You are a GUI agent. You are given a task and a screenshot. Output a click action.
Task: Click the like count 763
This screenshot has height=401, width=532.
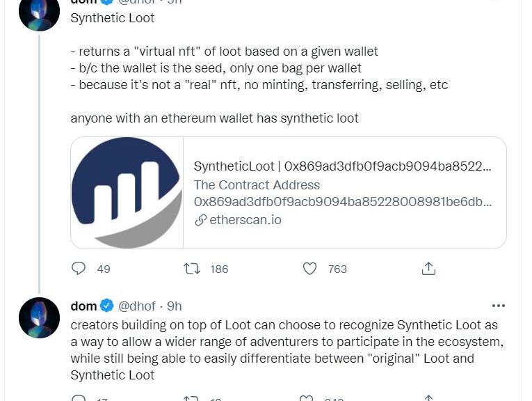[x=337, y=269]
